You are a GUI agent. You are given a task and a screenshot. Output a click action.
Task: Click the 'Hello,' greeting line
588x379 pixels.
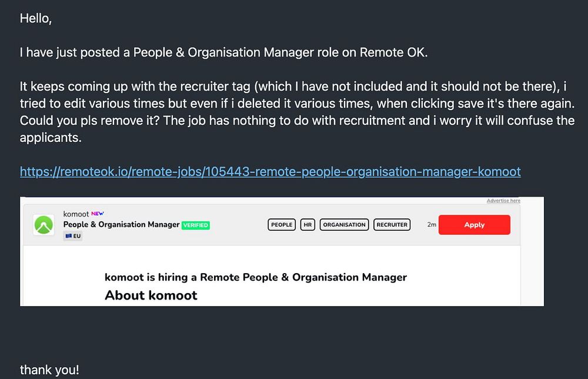(x=36, y=18)
